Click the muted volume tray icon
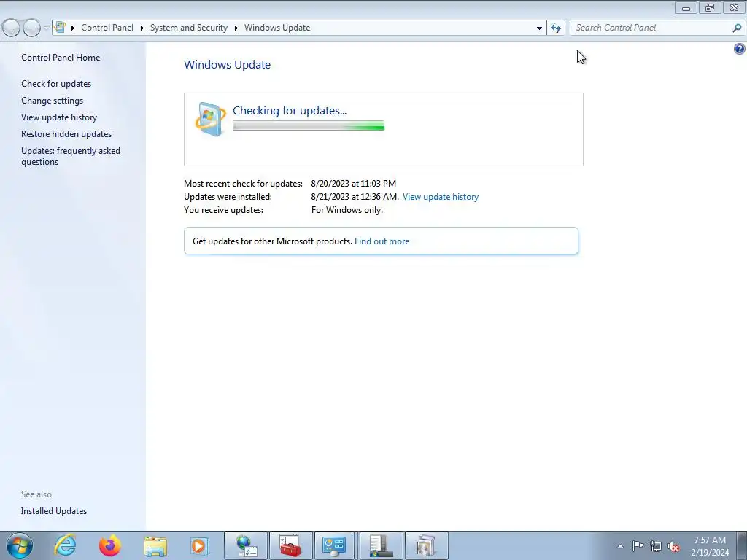 pyautogui.click(x=673, y=546)
